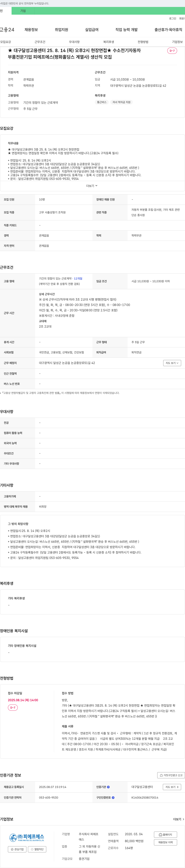185x868 pixels.
Task: Jump to the 기업정보 section tab
Action: (x=177, y=42)
